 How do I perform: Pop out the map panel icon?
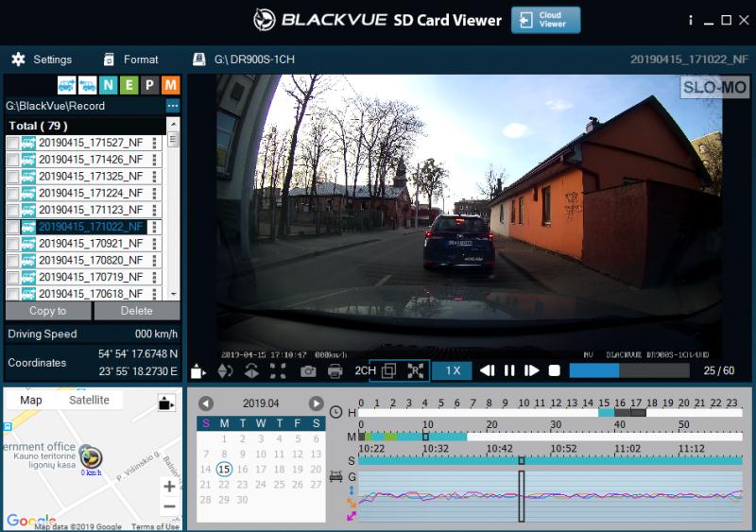(x=166, y=403)
